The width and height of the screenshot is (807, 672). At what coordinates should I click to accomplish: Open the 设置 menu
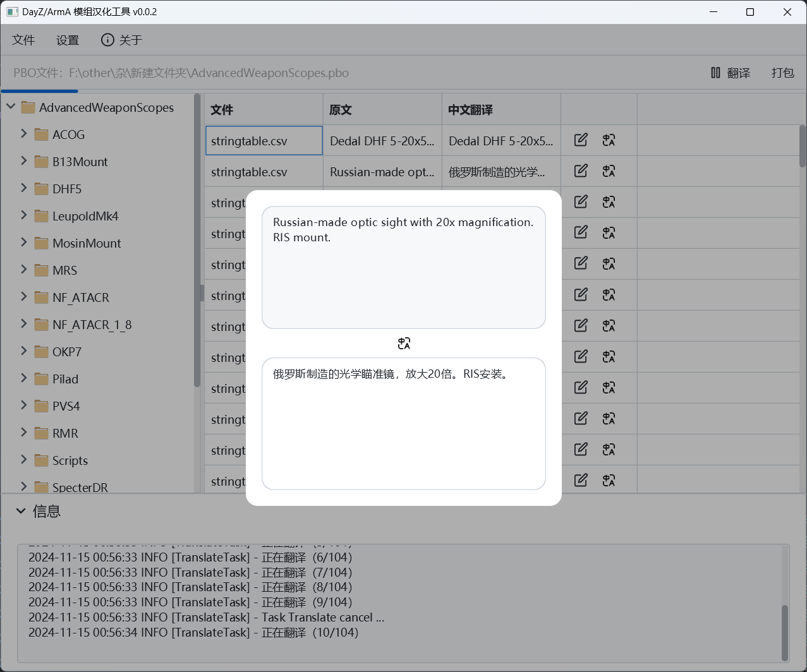68,40
